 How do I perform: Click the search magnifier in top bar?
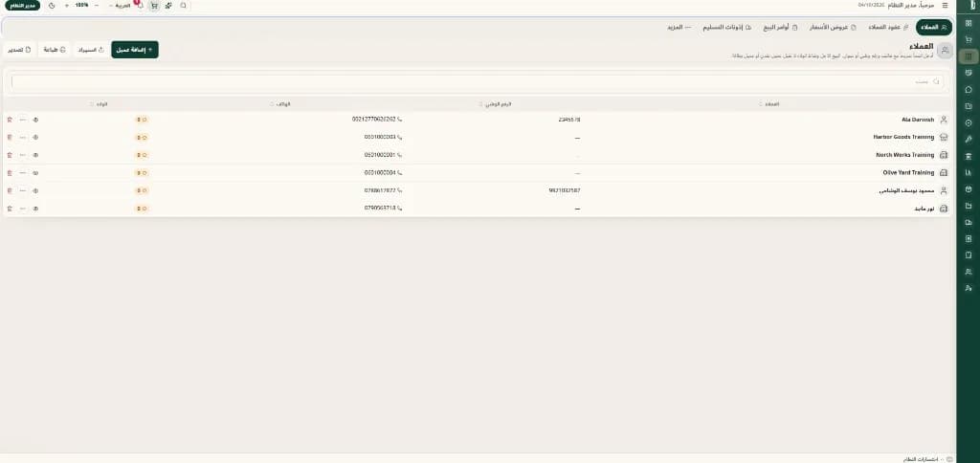point(183,5)
